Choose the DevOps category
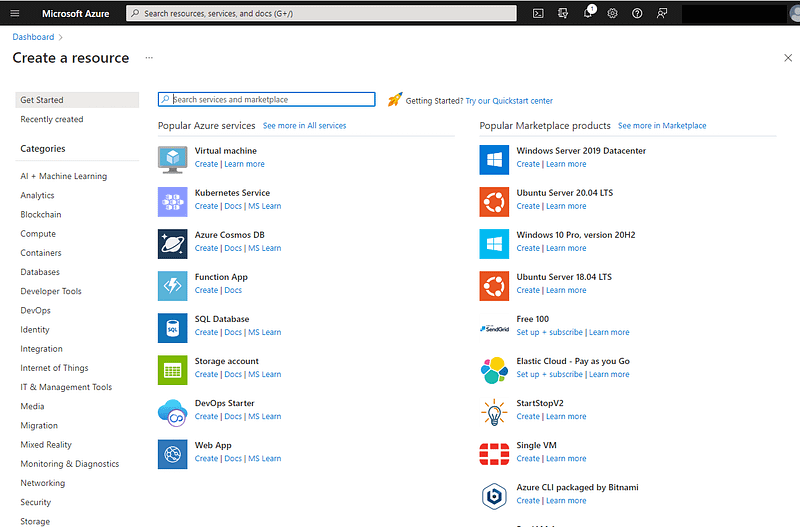800x527 pixels. click(x=35, y=310)
